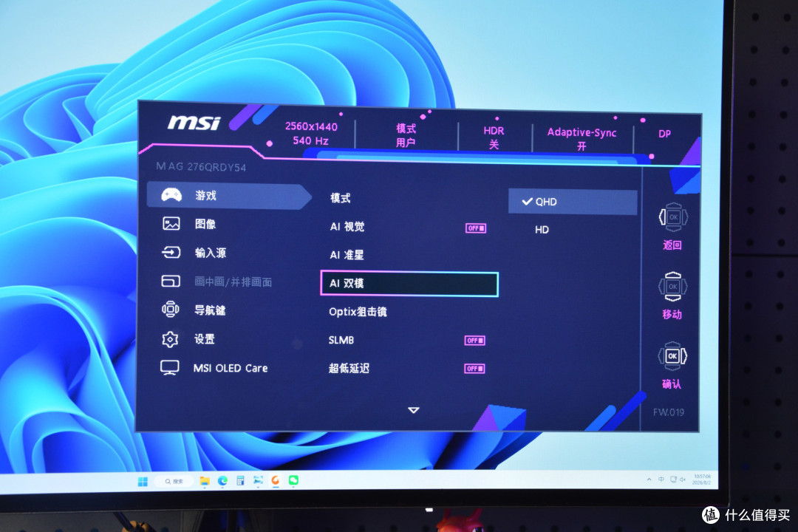Open File Explorer from the taskbar
The height and width of the screenshot is (532, 798).
205,480
